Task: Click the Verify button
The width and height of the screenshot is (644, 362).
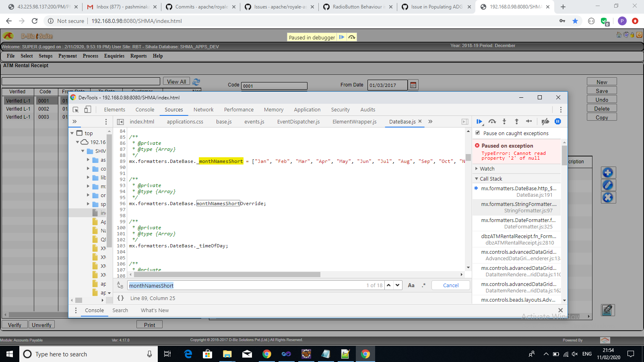Action: click(15, 324)
